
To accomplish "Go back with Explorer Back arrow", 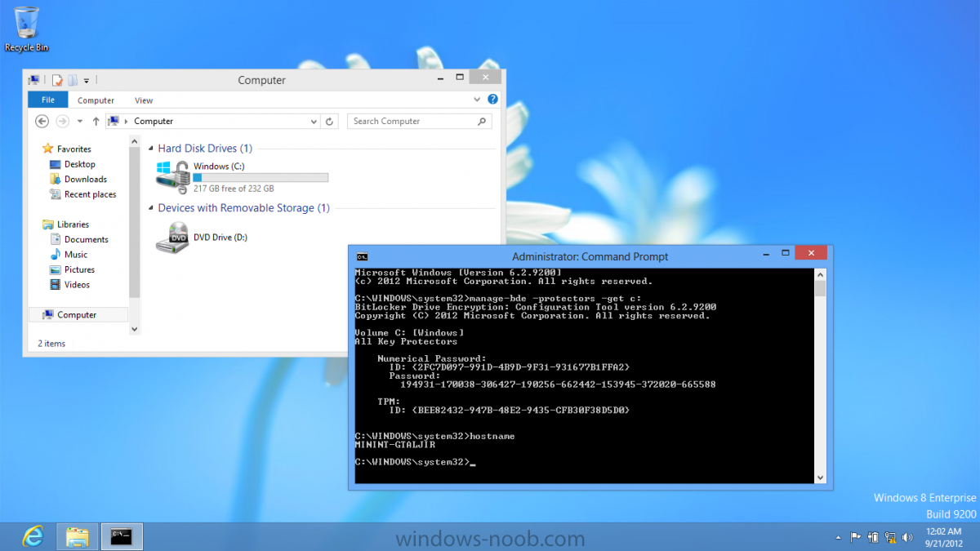I will pyautogui.click(x=42, y=121).
